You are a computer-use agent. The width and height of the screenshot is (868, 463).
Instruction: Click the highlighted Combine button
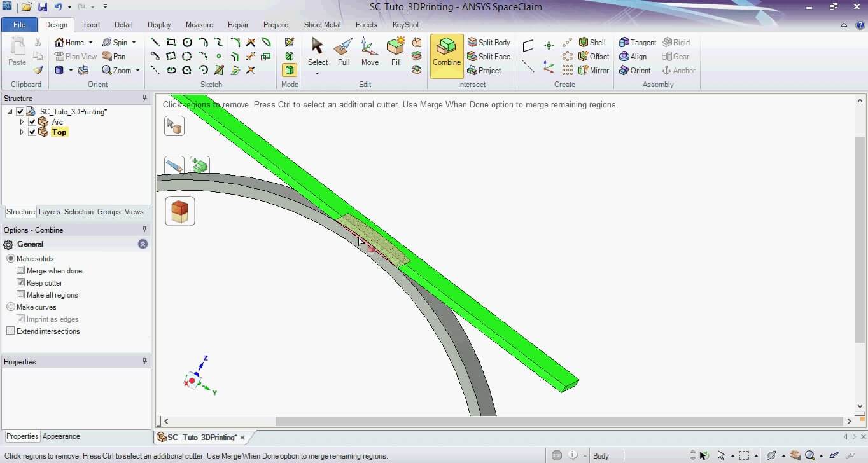[x=446, y=54]
